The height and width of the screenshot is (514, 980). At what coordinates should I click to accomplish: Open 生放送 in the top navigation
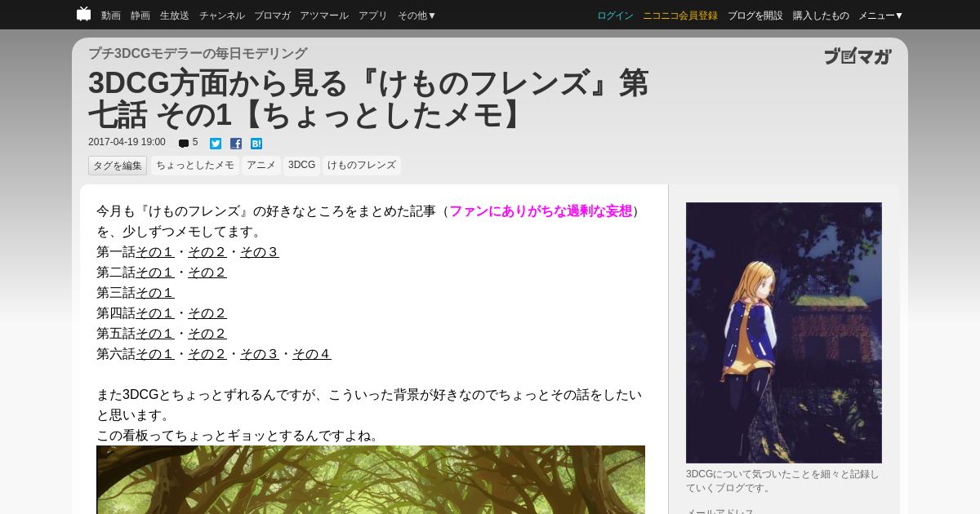click(175, 16)
